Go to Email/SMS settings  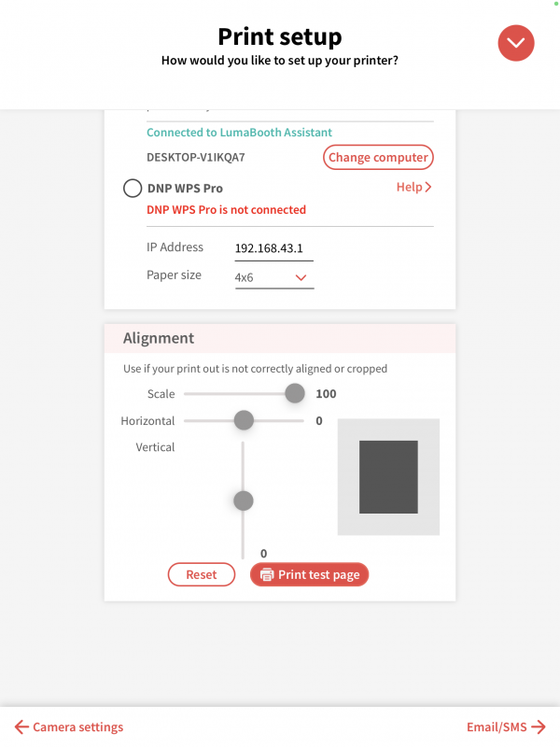[x=497, y=726]
